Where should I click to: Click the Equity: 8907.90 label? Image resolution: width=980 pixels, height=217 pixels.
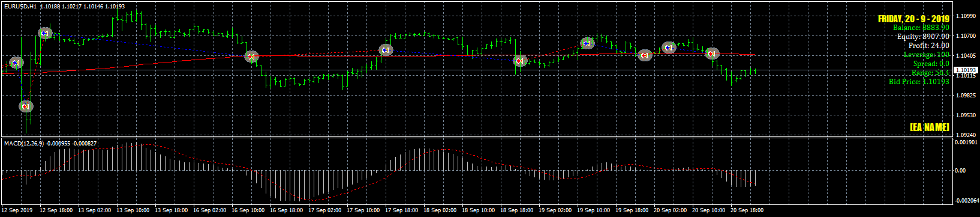click(923, 37)
